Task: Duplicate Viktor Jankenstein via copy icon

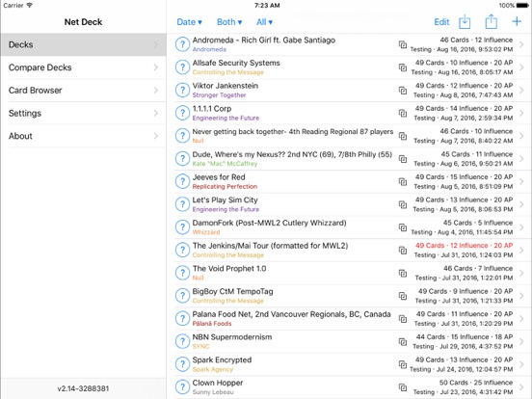Action: (x=403, y=91)
